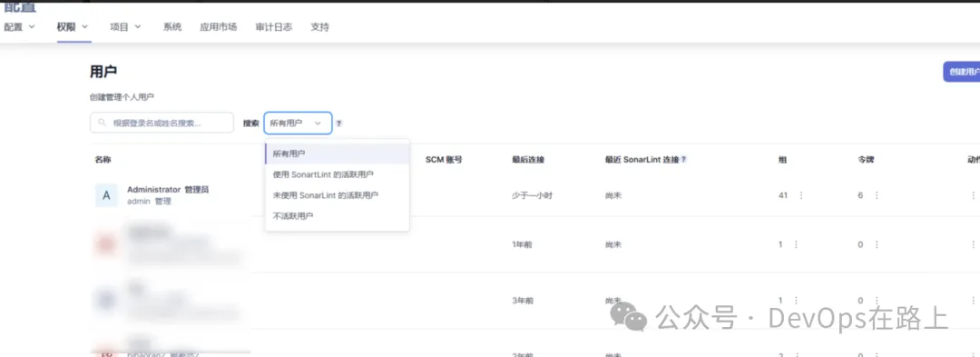This screenshot has width=980, height=357.
Task: Open groups menu for the 3年前 row
Action: [796, 301]
